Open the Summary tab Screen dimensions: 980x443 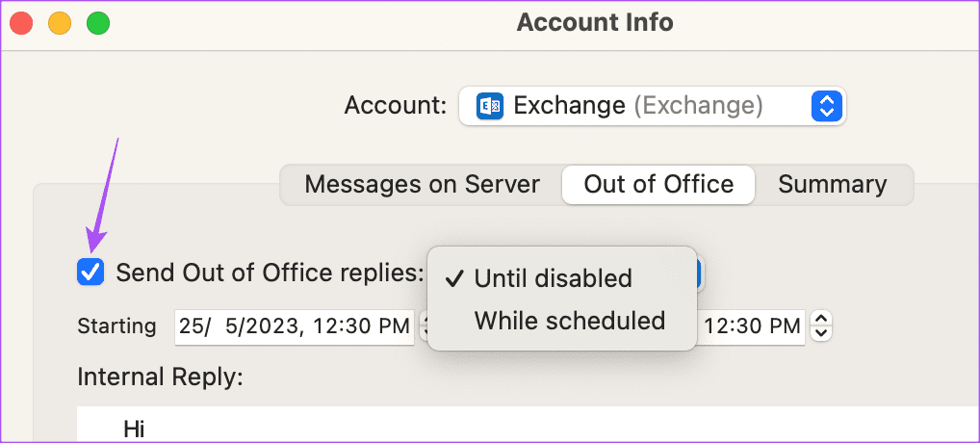point(832,184)
